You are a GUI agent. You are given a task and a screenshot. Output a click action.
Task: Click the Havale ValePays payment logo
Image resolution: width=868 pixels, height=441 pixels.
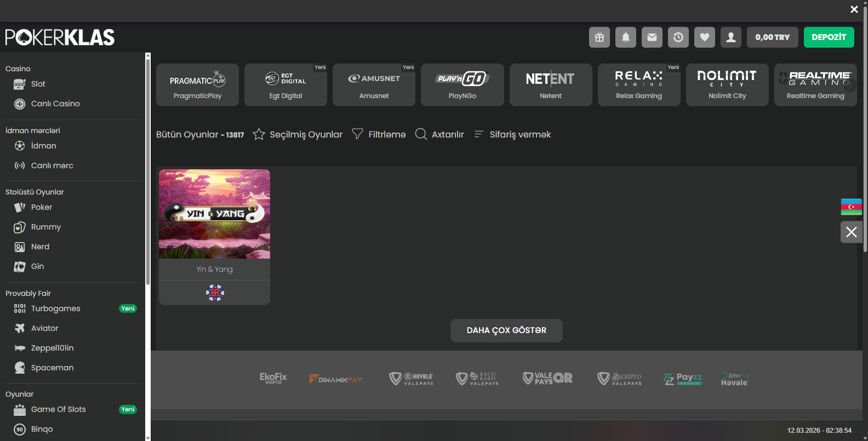click(x=411, y=379)
